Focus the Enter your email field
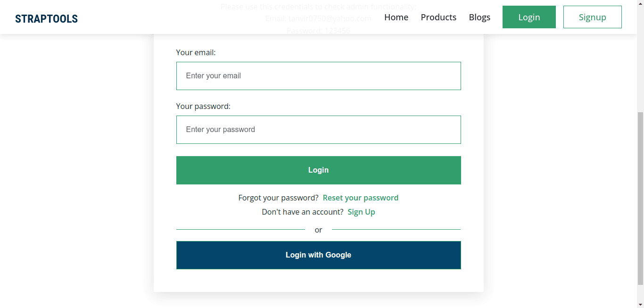This screenshot has height=308, width=644. click(318, 76)
